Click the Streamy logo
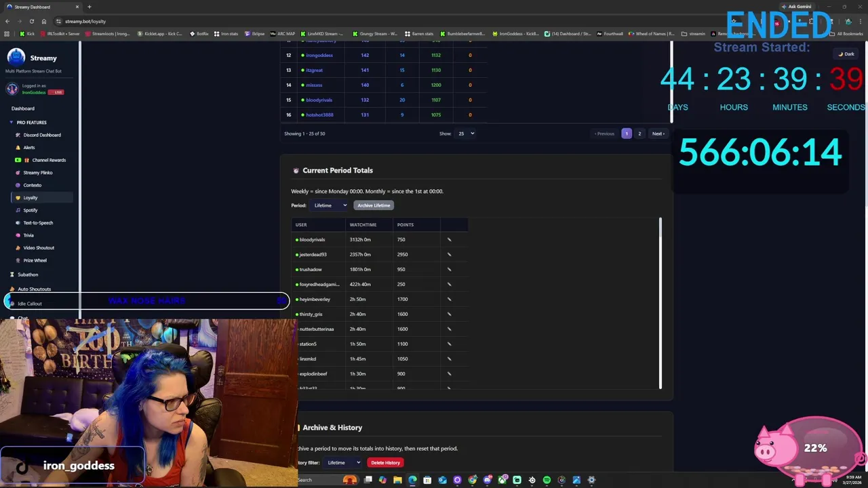Viewport: 868px width, 488px height. tap(16, 58)
